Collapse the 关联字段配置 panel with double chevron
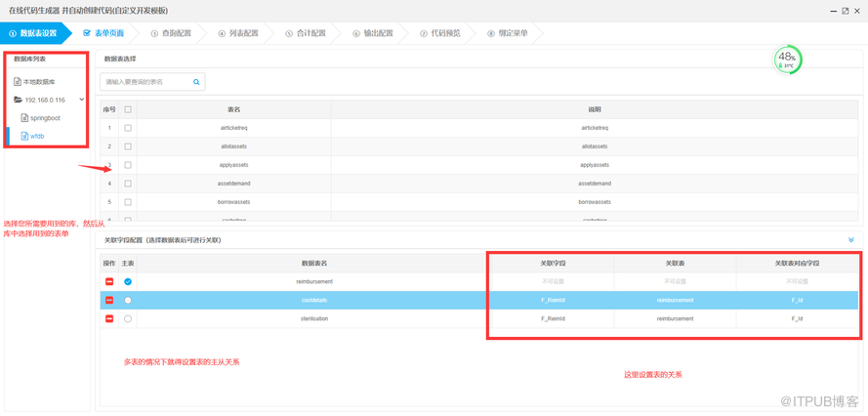868x416 pixels. [x=850, y=240]
